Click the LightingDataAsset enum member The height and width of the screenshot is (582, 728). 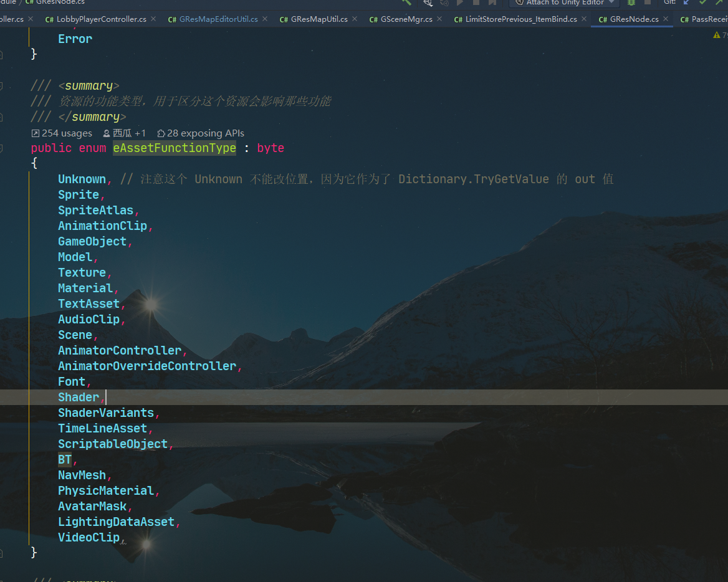pyautogui.click(x=116, y=522)
